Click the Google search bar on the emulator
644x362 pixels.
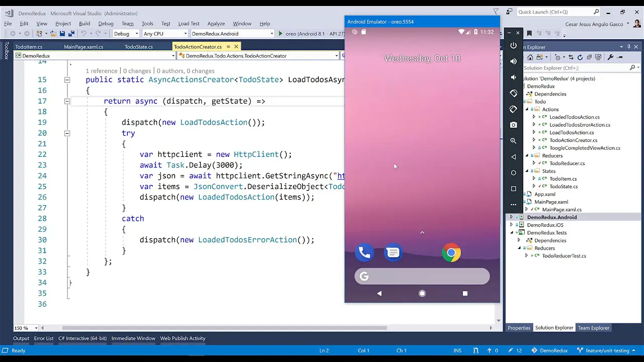422,276
